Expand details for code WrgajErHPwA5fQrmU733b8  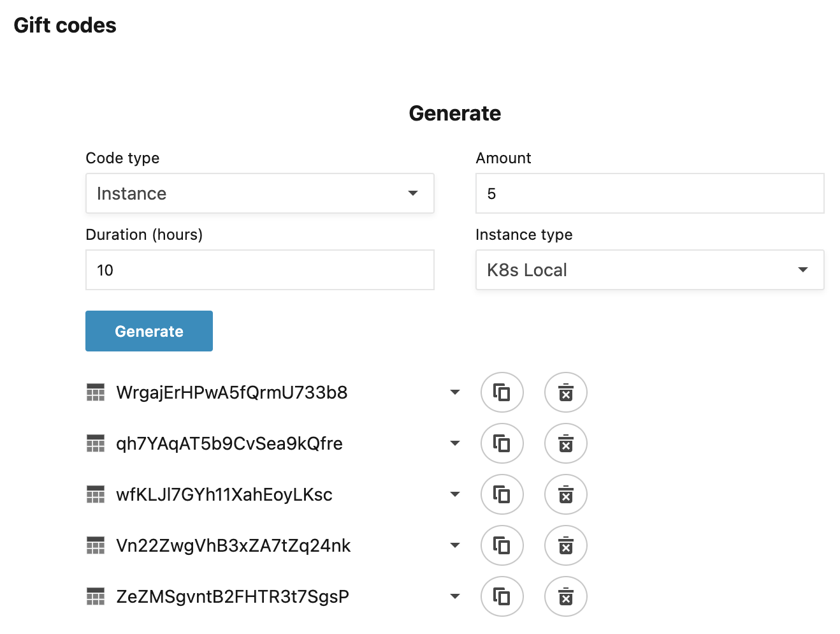click(455, 392)
